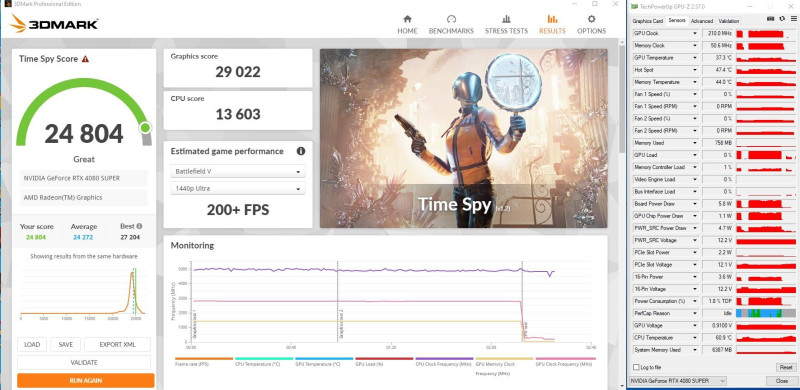Screen dimensions: 800x390
Task: Take a GPU-Z screenshot with the camera icon
Action: pyautogui.click(x=770, y=19)
